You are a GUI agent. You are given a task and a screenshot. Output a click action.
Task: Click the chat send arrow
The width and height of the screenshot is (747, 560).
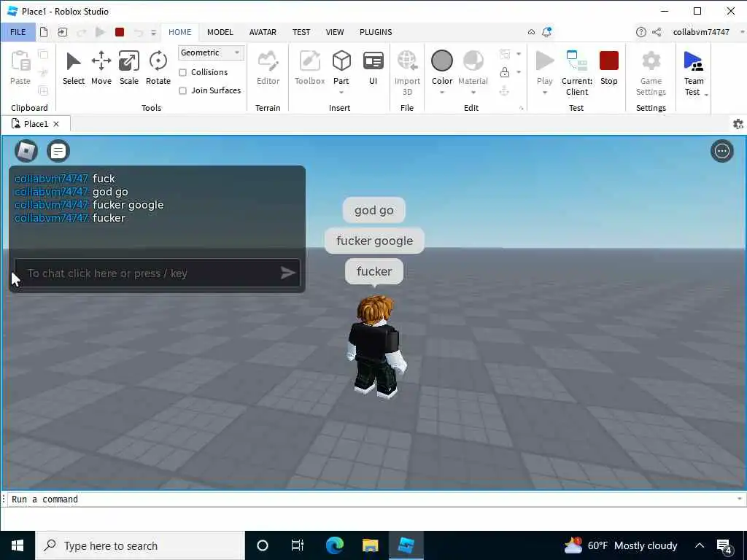click(x=287, y=273)
